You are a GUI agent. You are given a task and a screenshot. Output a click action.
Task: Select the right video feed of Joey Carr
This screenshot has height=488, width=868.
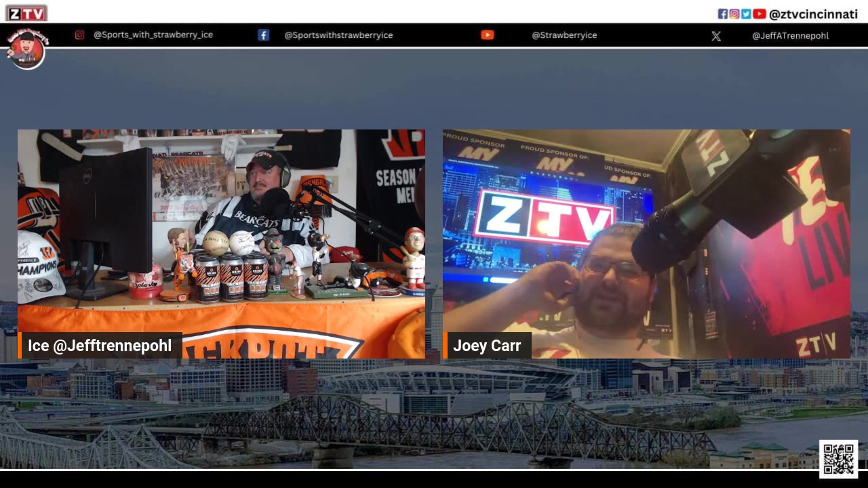click(x=646, y=244)
